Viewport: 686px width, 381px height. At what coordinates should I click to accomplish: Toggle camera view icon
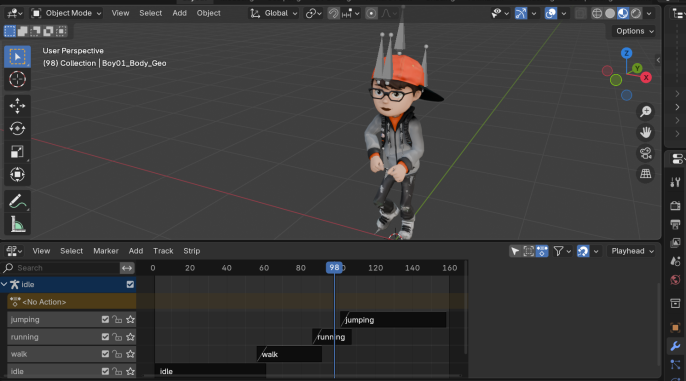(x=646, y=153)
